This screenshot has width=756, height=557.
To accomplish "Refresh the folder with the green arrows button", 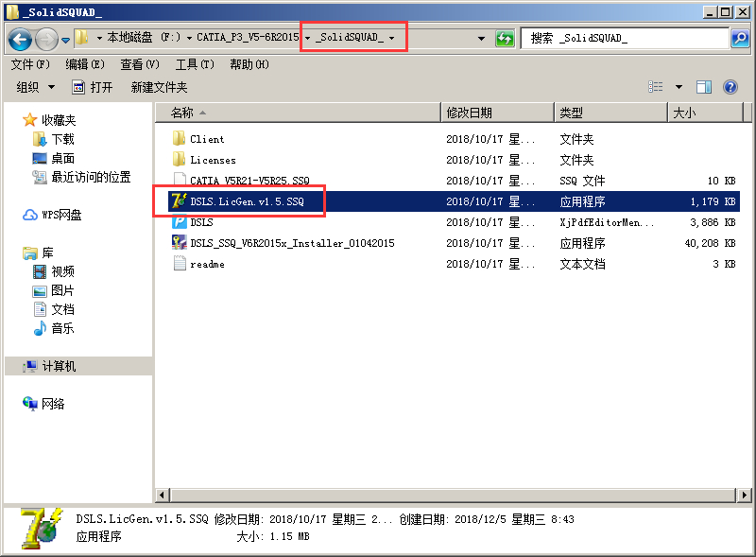I will tap(505, 38).
